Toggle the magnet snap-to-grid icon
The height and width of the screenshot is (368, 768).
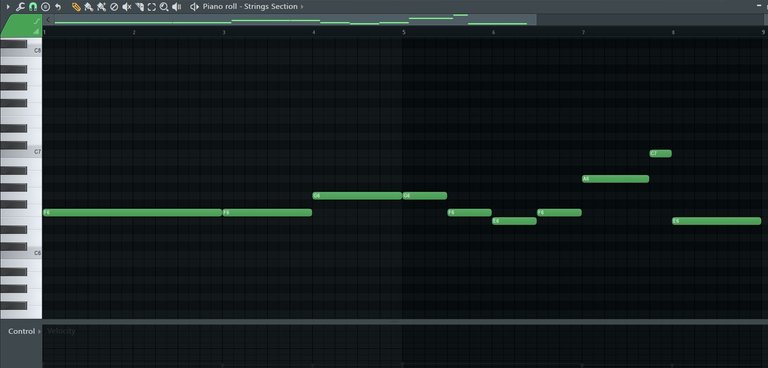click(33, 7)
